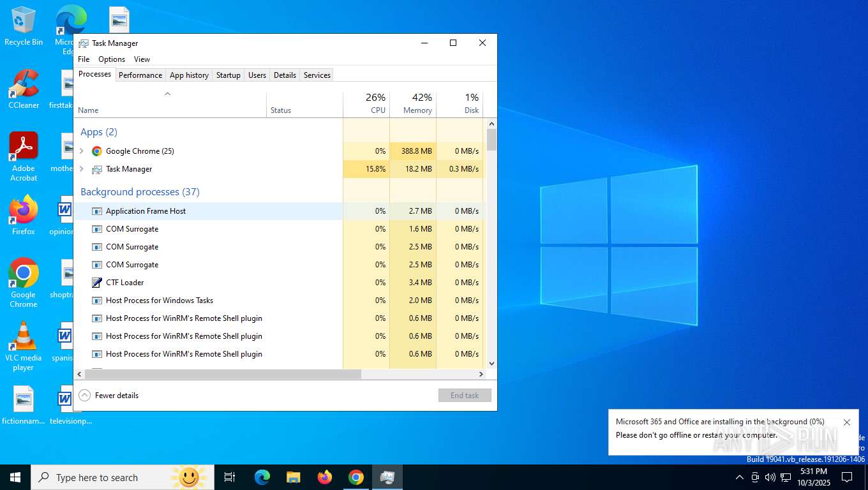Open the View menu
Screen dimensions: 868x490
click(x=142, y=59)
